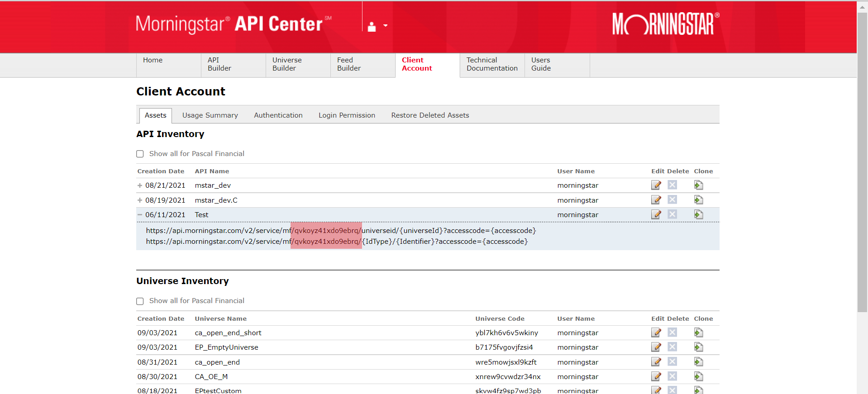The image size is (868, 394).
Task: Click universe code ybl7kh6v6v5wkiny
Action: tap(506, 333)
